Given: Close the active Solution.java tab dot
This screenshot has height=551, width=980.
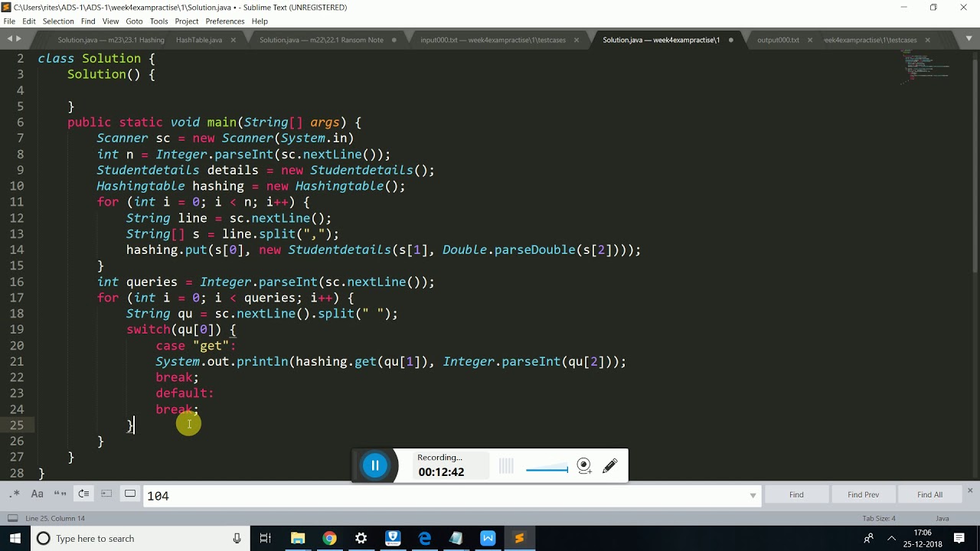Looking at the screenshot, I should pos(730,40).
